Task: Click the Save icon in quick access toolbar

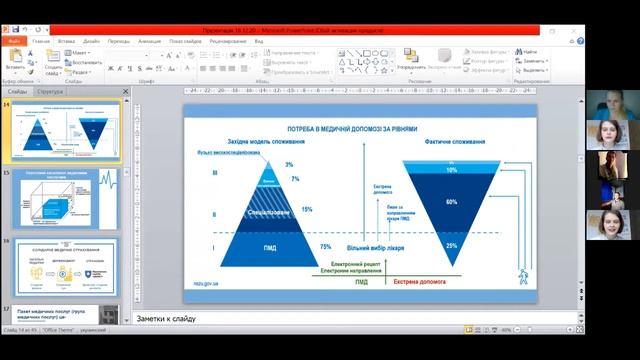Action: [16, 29]
